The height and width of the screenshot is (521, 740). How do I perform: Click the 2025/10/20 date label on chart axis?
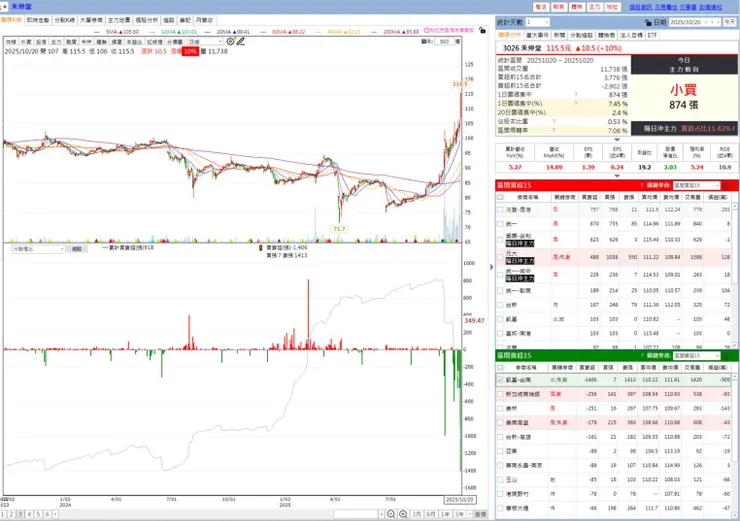460,499
